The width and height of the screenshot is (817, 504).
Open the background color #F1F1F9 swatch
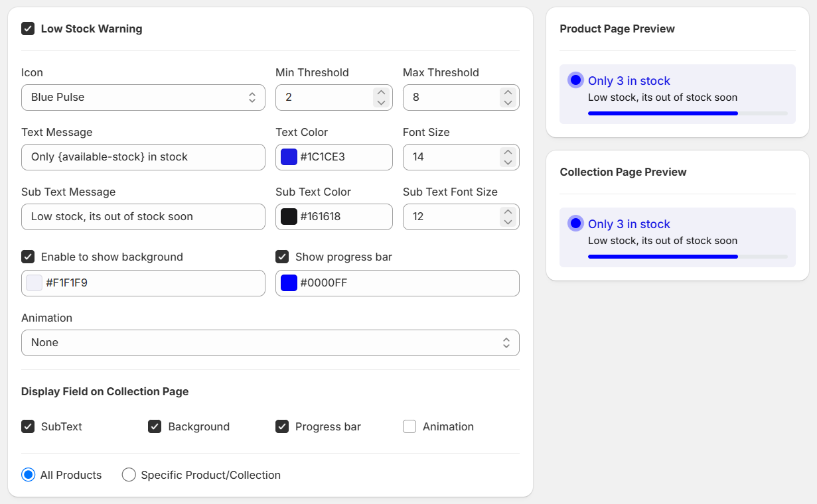coord(34,283)
